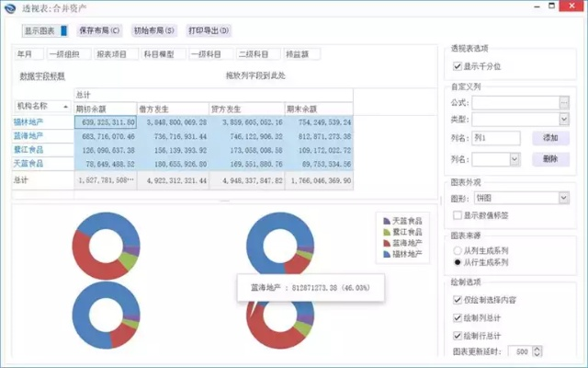Click the 打印导出(D) button
Viewport: 588px width, 368px height.
[209, 30]
